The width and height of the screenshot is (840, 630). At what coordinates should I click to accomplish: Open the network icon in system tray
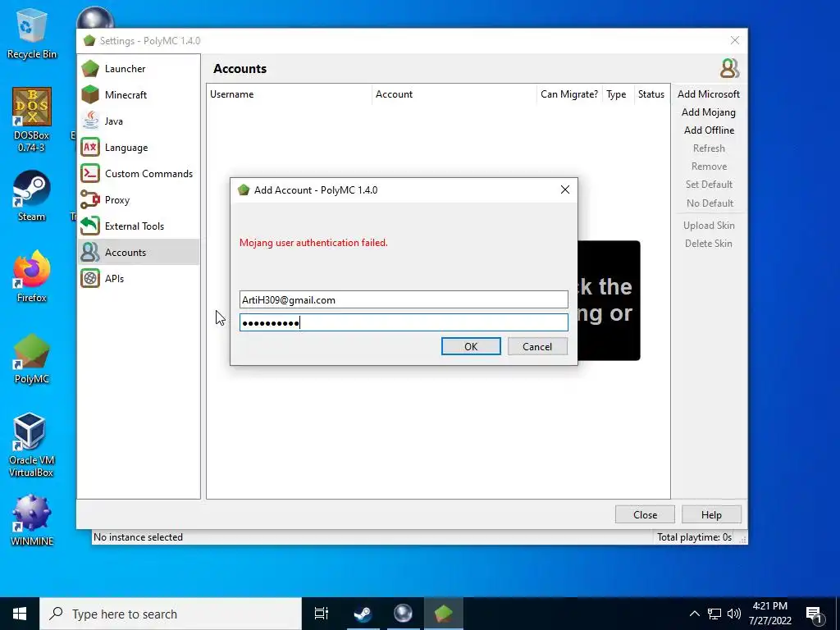[714, 614]
